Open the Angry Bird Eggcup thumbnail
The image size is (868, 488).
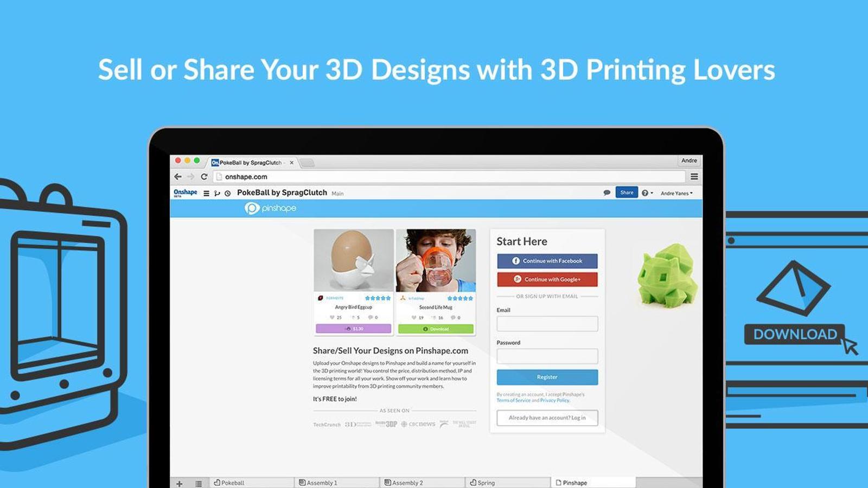[x=353, y=260]
